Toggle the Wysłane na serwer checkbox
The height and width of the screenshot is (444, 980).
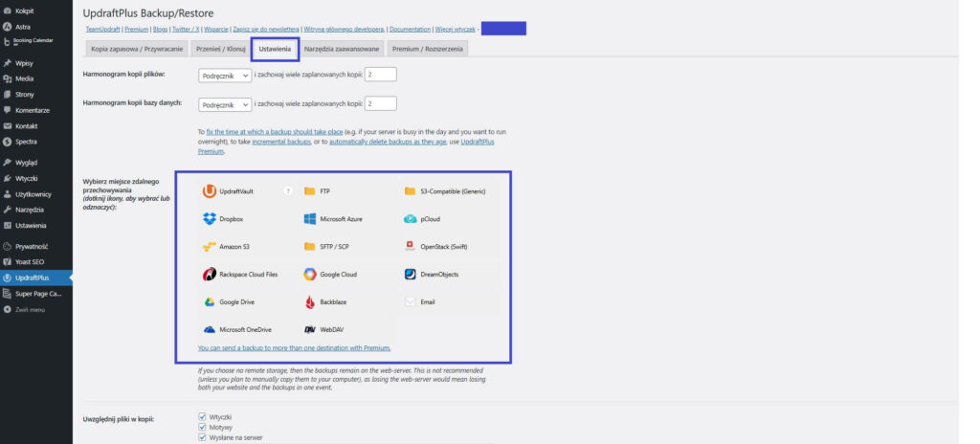202,437
